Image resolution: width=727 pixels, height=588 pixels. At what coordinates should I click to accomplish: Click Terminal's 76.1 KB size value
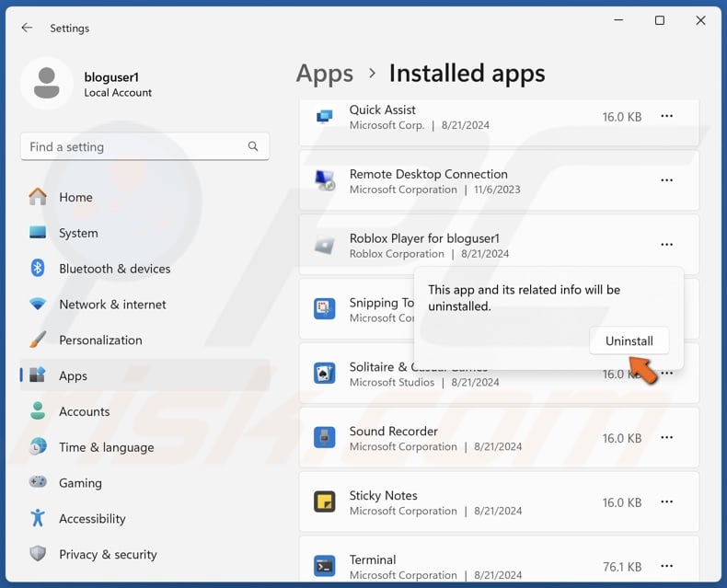point(622,567)
